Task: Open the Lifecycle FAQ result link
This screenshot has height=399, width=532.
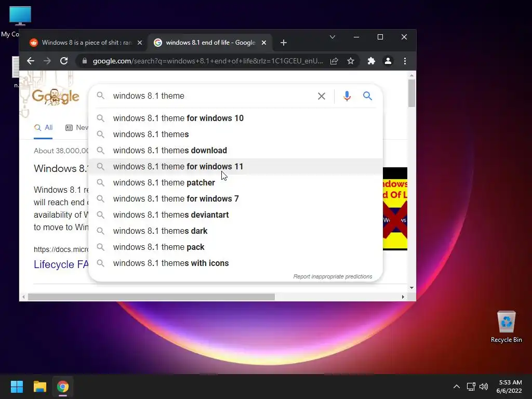Action: pos(61,264)
